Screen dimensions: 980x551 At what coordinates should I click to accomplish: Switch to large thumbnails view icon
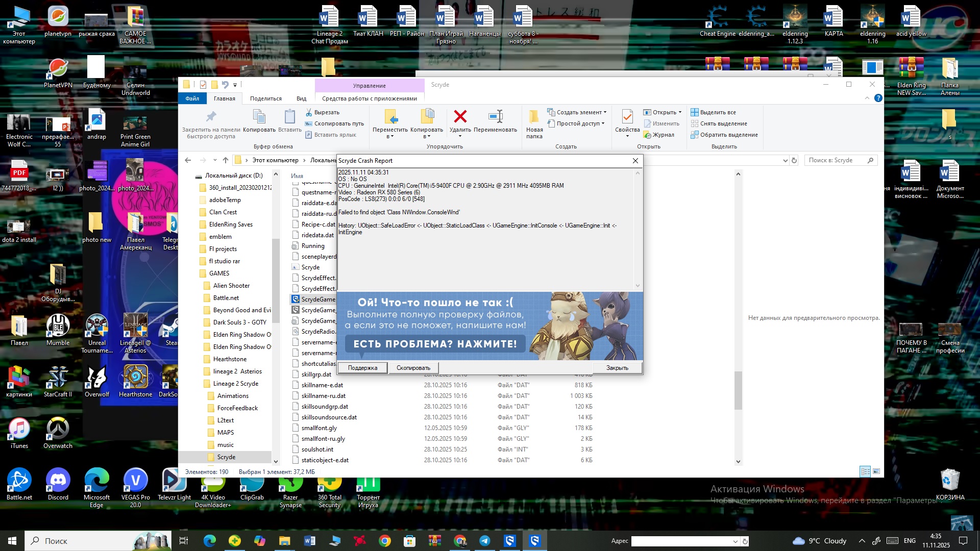coord(876,471)
